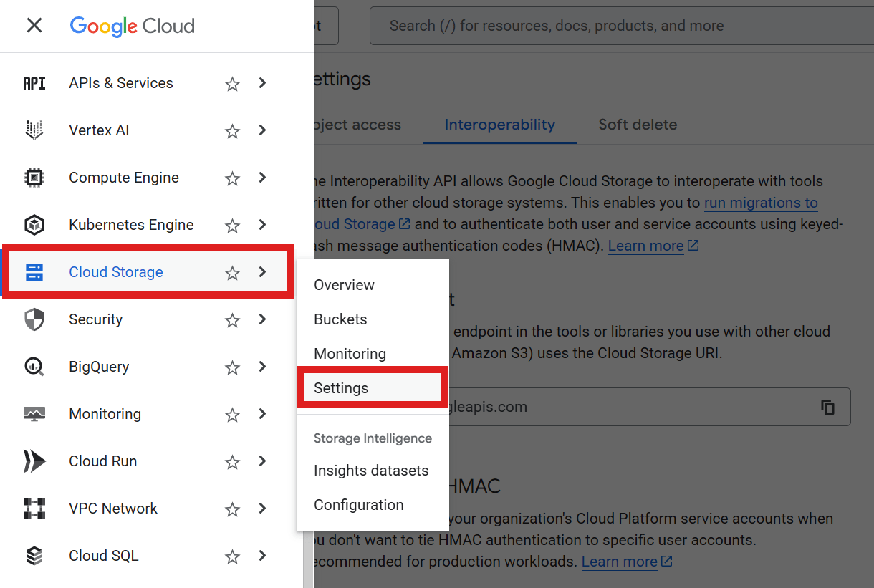This screenshot has width=874, height=588.
Task: Switch to the Soft delete tab
Action: click(x=638, y=125)
